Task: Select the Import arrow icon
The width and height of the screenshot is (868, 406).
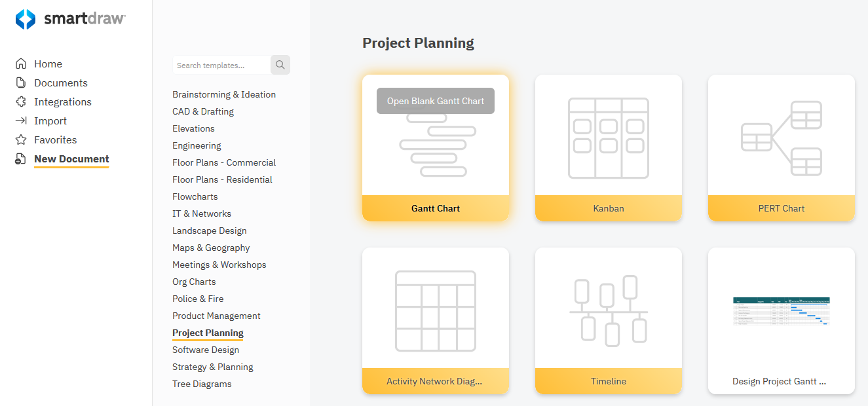Action: tap(21, 120)
